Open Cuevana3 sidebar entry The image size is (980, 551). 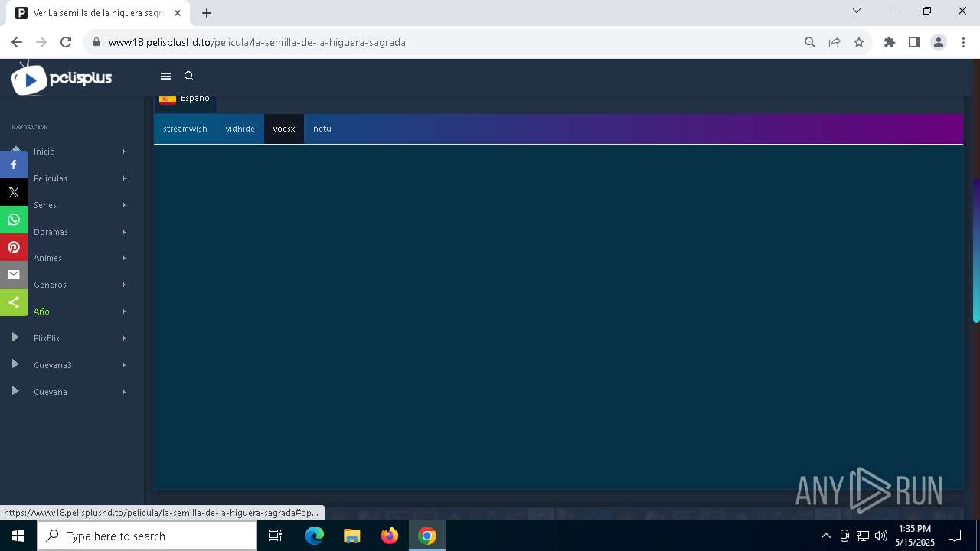click(x=53, y=365)
